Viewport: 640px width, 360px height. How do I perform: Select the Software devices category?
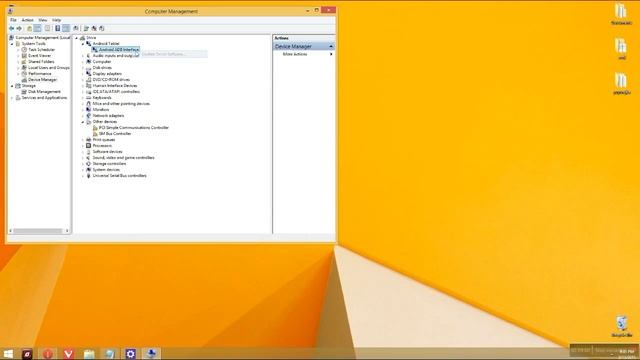pos(107,151)
